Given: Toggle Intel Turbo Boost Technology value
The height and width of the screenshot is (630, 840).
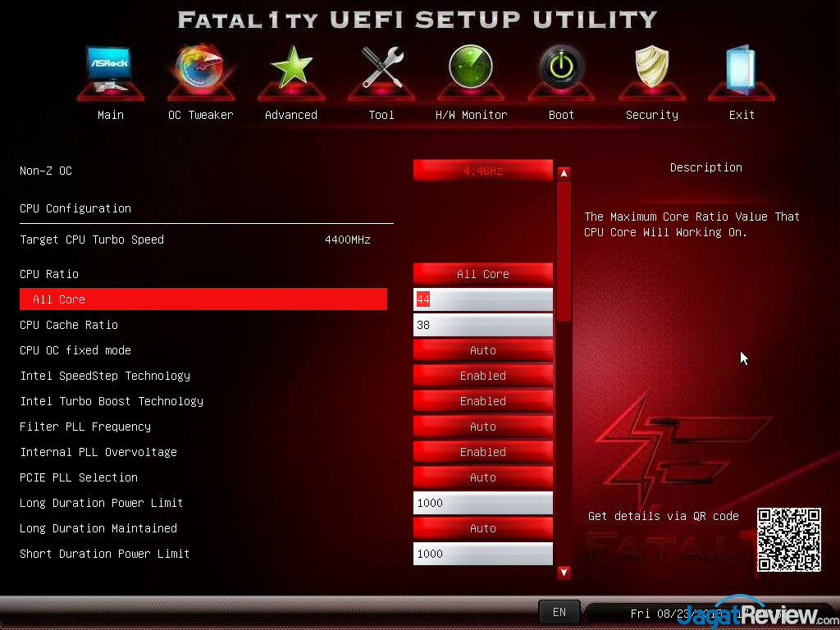Looking at the screenshot, I should coord(482,401).
